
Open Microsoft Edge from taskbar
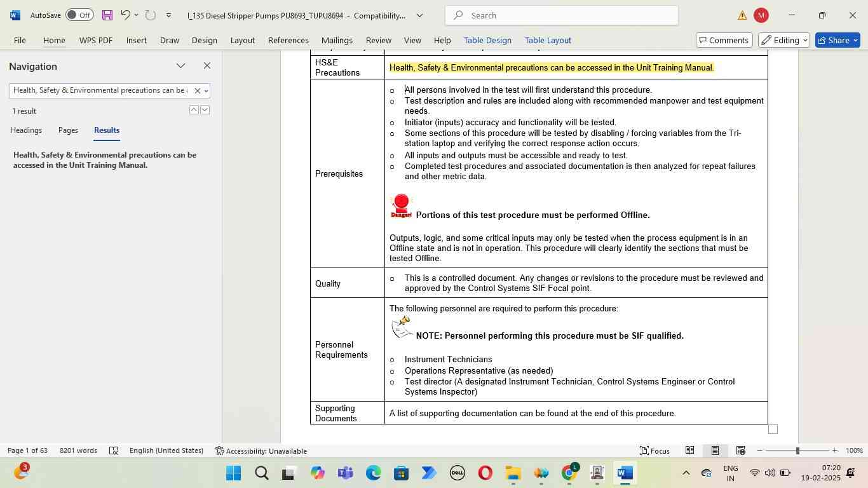[374, 473]
